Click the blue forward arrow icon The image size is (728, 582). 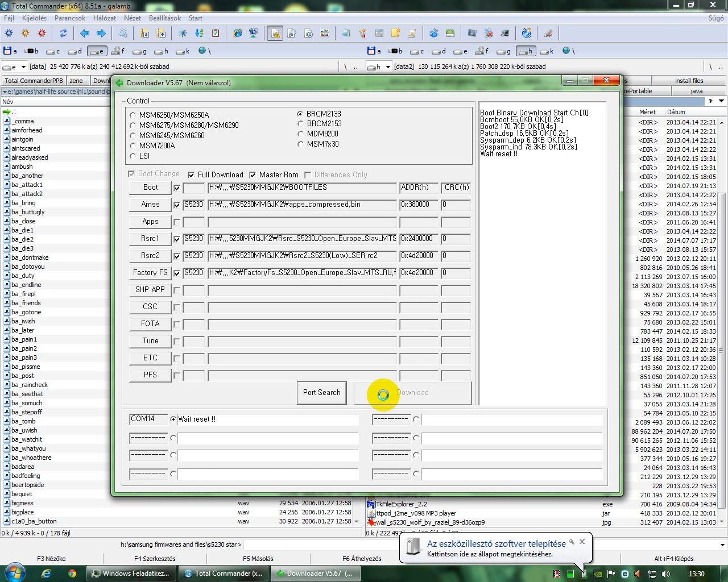pos(101,34)
